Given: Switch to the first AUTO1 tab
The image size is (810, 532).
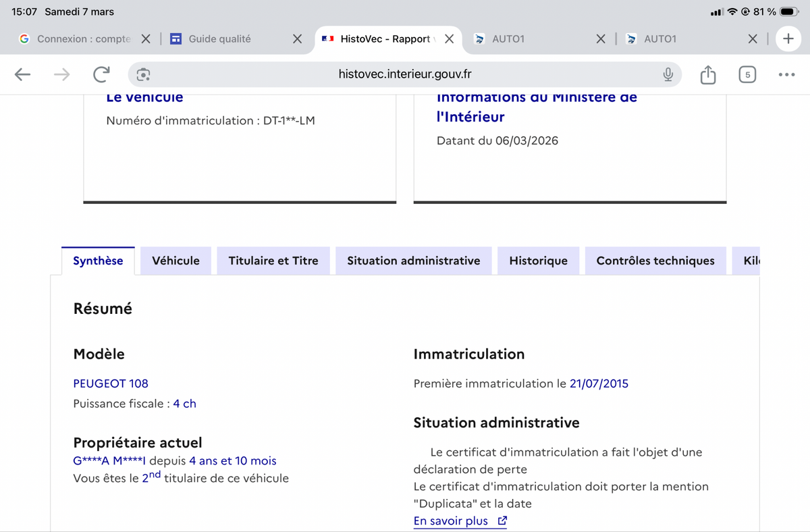Looking at the screenshot, I should point(508,39).
